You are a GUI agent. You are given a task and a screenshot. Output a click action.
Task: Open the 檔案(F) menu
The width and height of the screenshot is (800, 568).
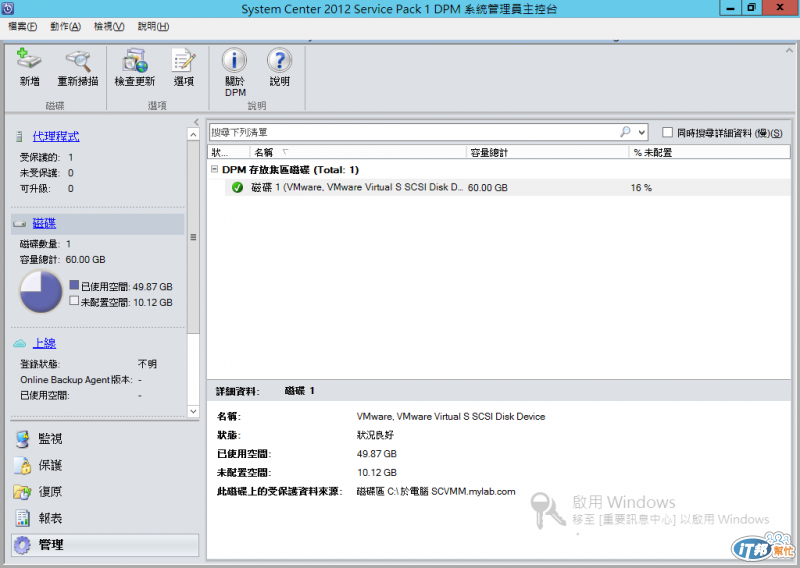[22, 27]
